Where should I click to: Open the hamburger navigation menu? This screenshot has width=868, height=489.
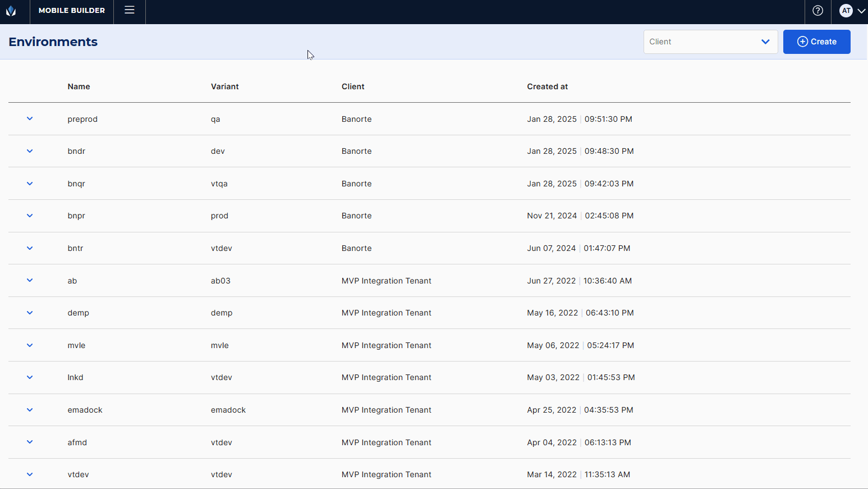point(130,10)
